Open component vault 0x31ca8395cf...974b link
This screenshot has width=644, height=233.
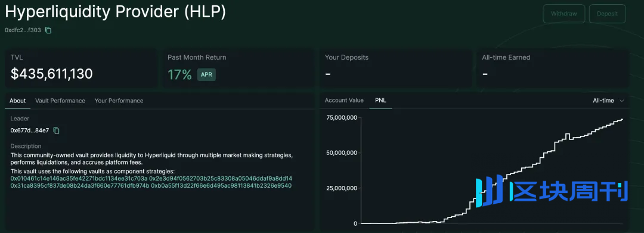tap(80, 186)
